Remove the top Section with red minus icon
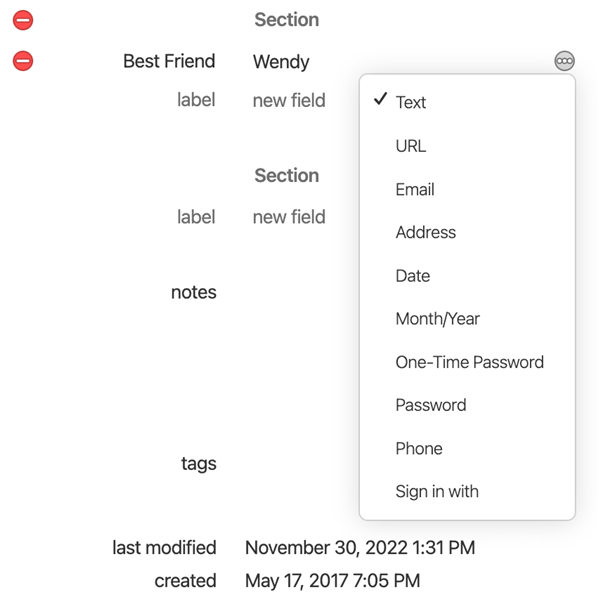This screenshot has width=600, height=601. click(23, 20)
